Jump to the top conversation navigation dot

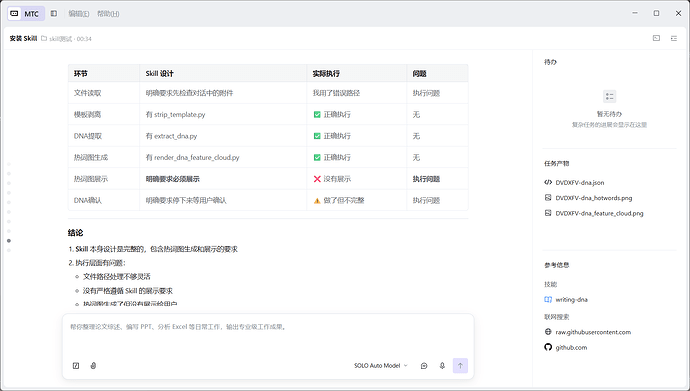pyautogui.click(x=9, y=164)
